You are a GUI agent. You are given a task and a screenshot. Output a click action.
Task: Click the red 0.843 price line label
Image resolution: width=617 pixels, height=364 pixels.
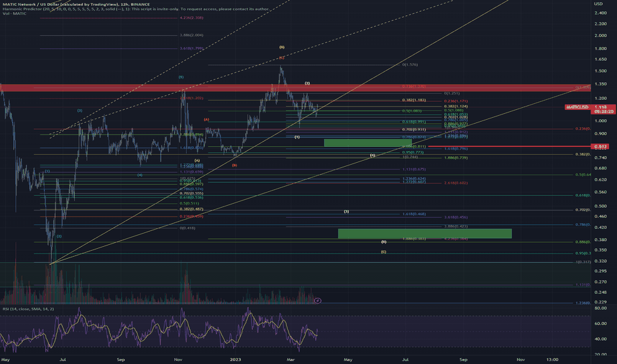click(601, 146)
